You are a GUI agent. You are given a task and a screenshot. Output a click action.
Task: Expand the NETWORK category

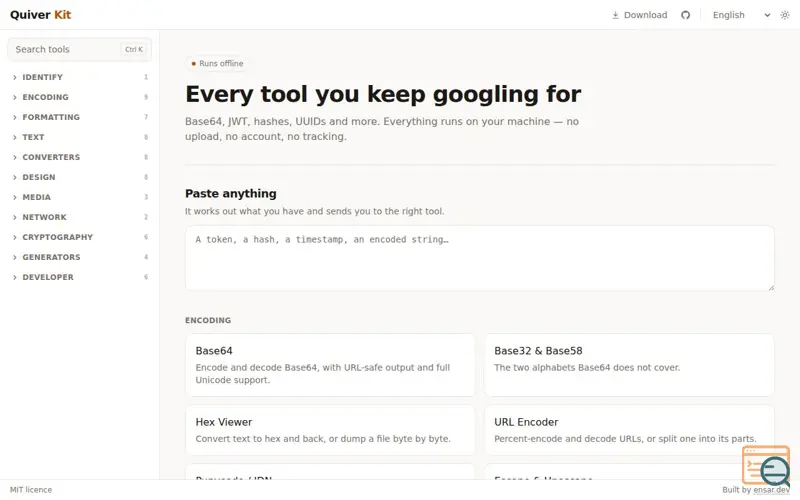80,217
